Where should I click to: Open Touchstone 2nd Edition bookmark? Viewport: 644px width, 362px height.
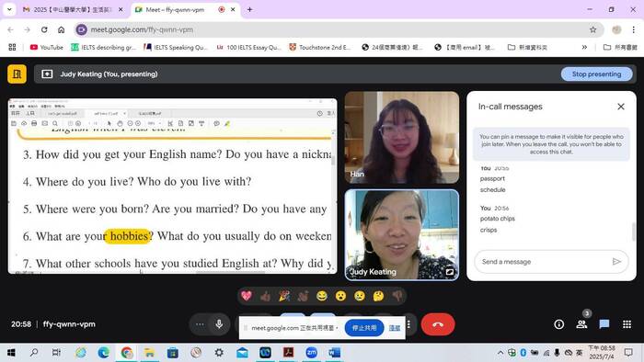pos(320,47)
